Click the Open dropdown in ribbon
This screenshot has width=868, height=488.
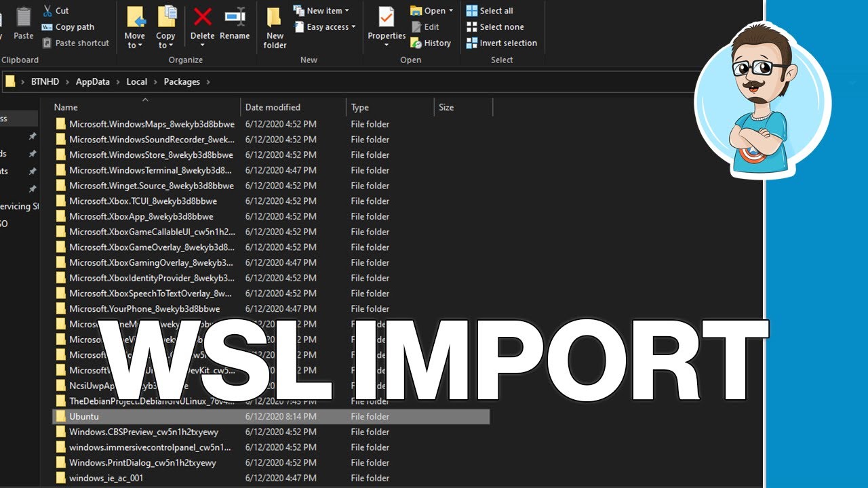pos(431,11)
